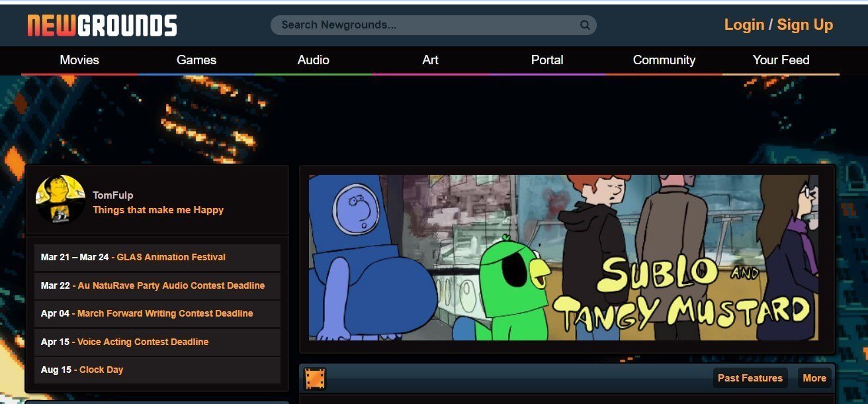The width and height of the screenshot is (868, 404).
Task: Open the Audio menu
Action: tap(314, 60)
